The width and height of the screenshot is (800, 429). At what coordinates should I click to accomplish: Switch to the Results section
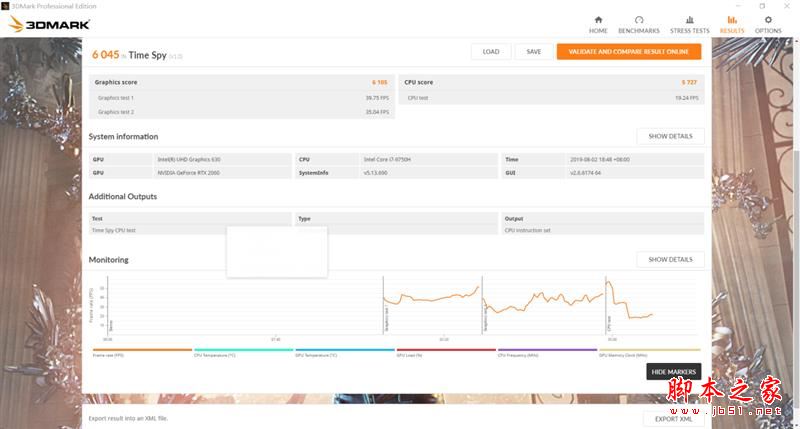pos(732,24)
